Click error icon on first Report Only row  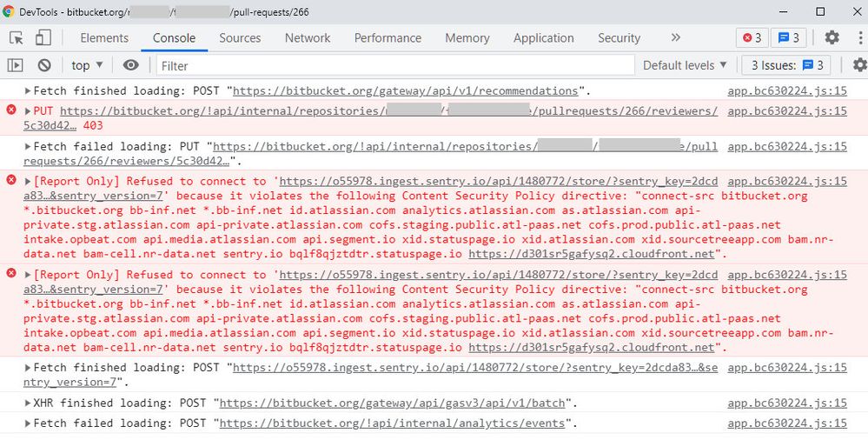click(11, 179)
